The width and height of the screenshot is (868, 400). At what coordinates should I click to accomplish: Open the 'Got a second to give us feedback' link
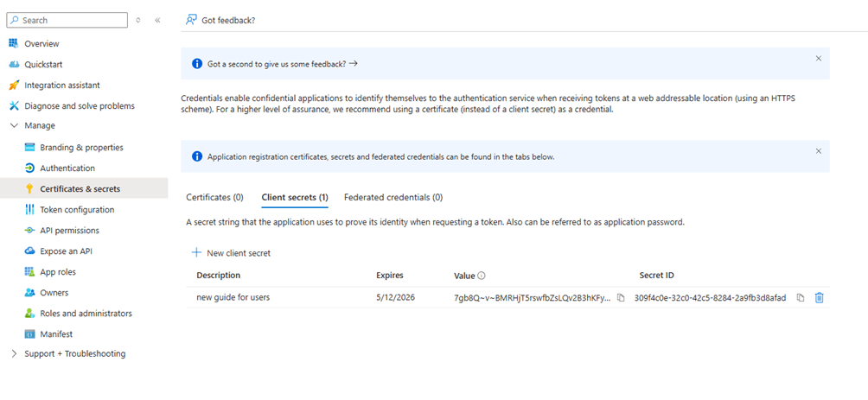click(x=283, y=64)
